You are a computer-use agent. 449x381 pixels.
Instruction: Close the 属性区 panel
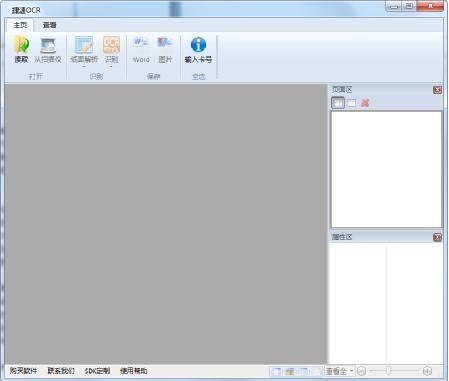click(437, 237)
